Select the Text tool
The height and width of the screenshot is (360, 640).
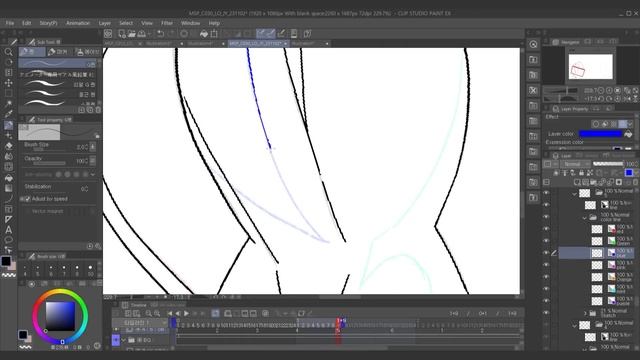click(9, 230)
